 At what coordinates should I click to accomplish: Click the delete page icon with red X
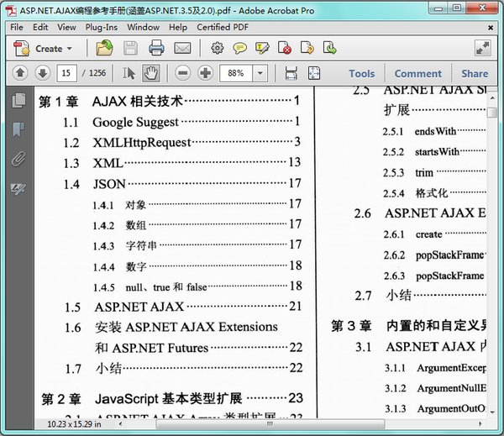(x=285, y=48)
